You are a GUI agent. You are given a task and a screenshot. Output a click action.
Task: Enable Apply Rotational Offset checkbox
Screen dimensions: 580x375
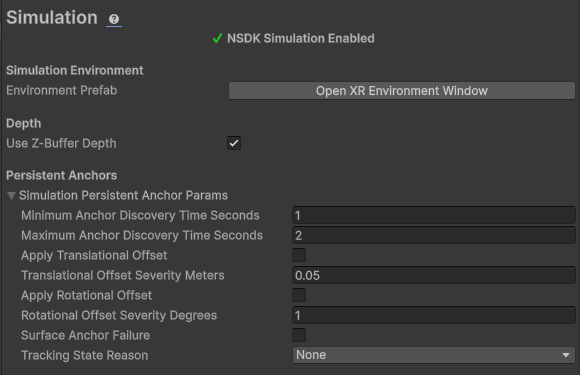pos(299,295)
